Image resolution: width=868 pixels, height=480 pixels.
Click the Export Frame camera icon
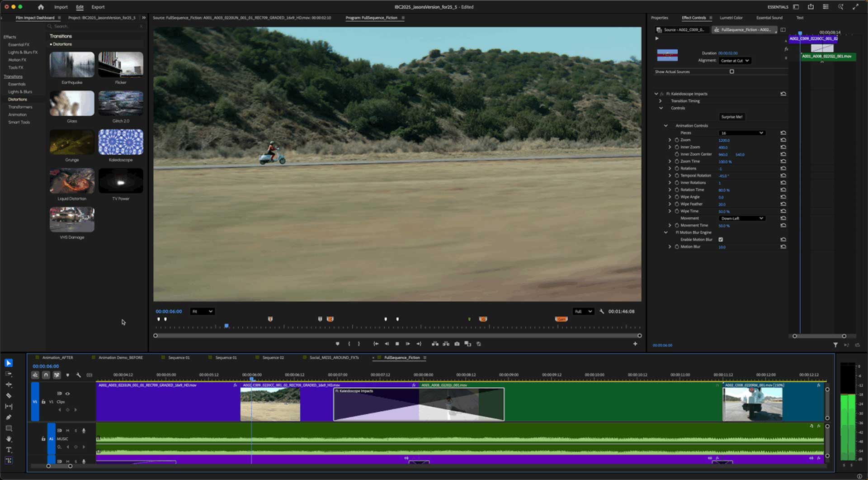(457, 344)
